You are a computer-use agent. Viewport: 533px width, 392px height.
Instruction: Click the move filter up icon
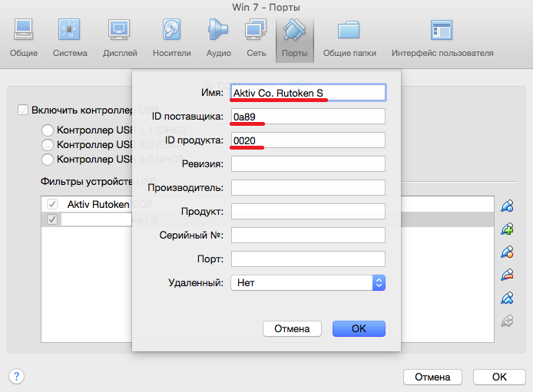coord(507,298)
